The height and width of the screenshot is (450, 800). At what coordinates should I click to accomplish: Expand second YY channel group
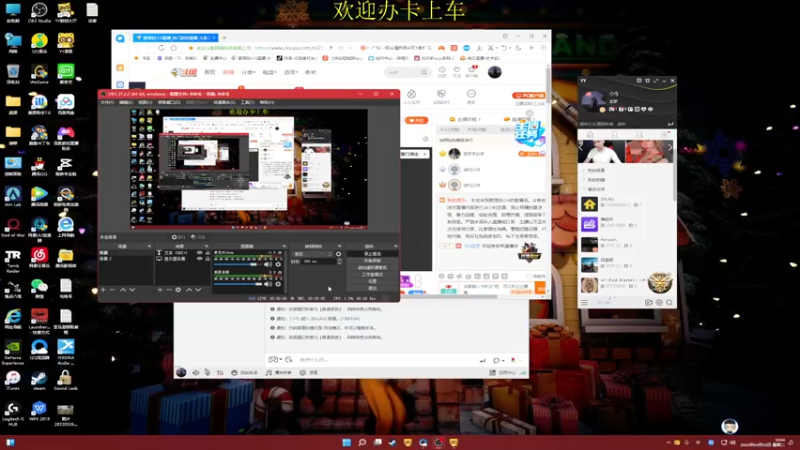(585, 180)
